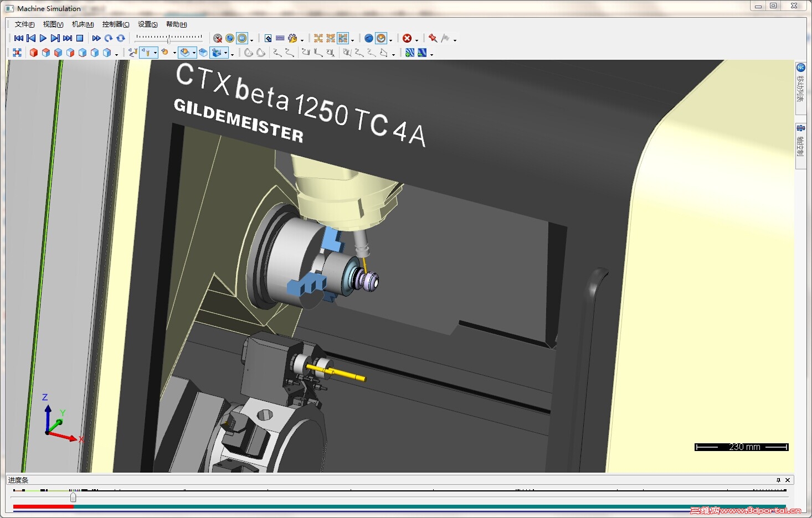
Task: Open the 文件(F) menu
Action: (25, 24)
